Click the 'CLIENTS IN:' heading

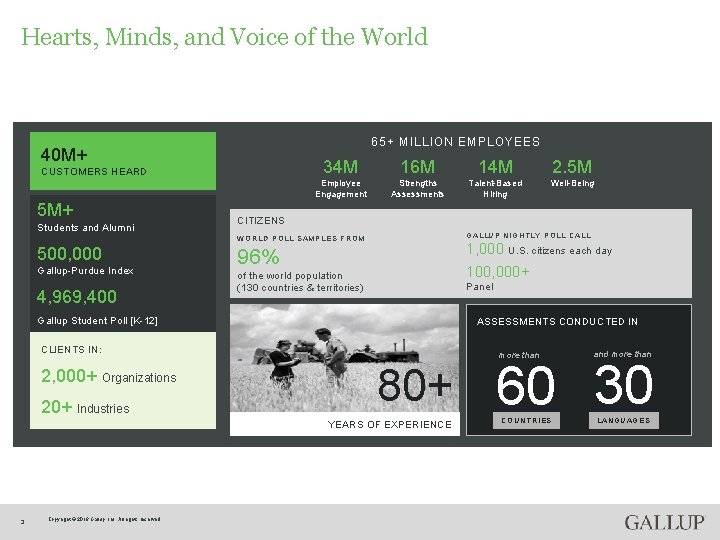pyautogui.click(x=71, y=350)
